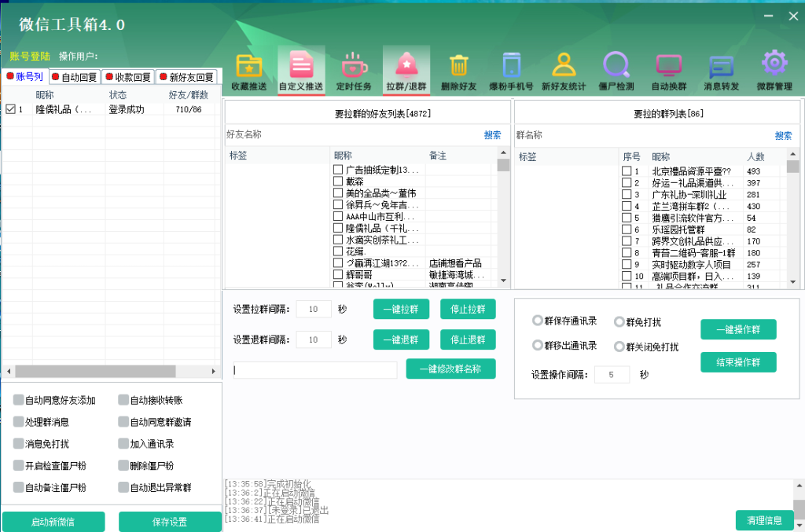Switch to the 自动回复 tab
This screenshot has width=805, height=532.
coord(75,77)
